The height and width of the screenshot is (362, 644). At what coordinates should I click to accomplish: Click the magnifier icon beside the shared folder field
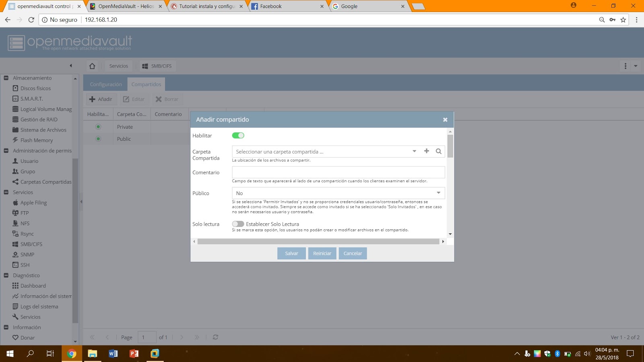438,151
